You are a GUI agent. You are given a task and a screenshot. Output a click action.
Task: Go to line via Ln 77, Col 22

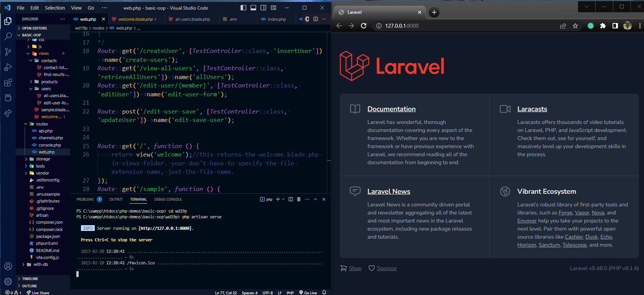(226, 293)
